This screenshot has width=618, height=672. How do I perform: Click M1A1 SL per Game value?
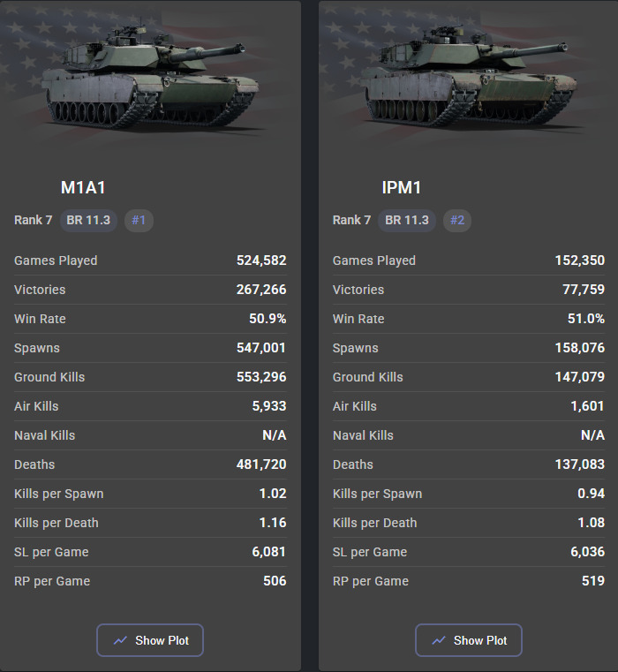pos(268,552)
